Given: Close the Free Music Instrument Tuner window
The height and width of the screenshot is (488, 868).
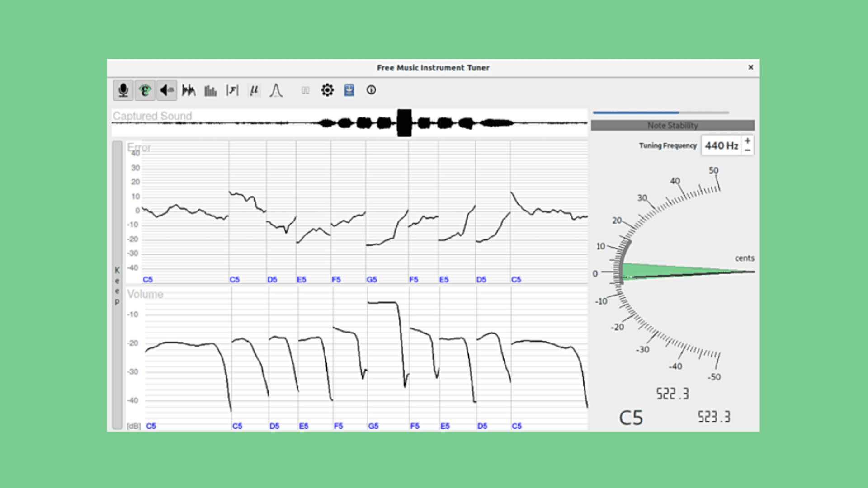Looking at the screenshot, I should coord(751,67).
